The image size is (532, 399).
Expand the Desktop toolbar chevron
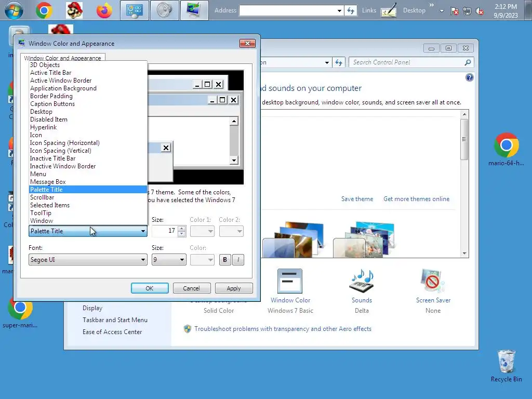(x=431, y=5)
